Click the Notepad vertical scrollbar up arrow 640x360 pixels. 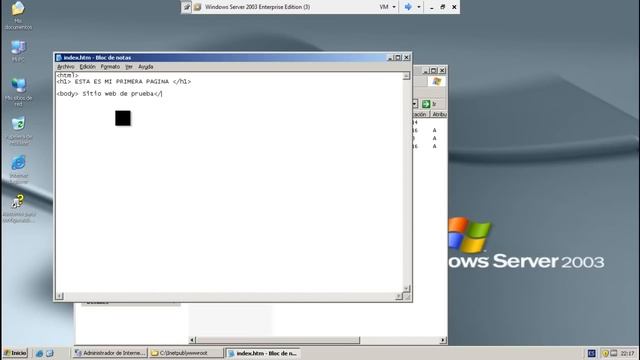[406, 76]
